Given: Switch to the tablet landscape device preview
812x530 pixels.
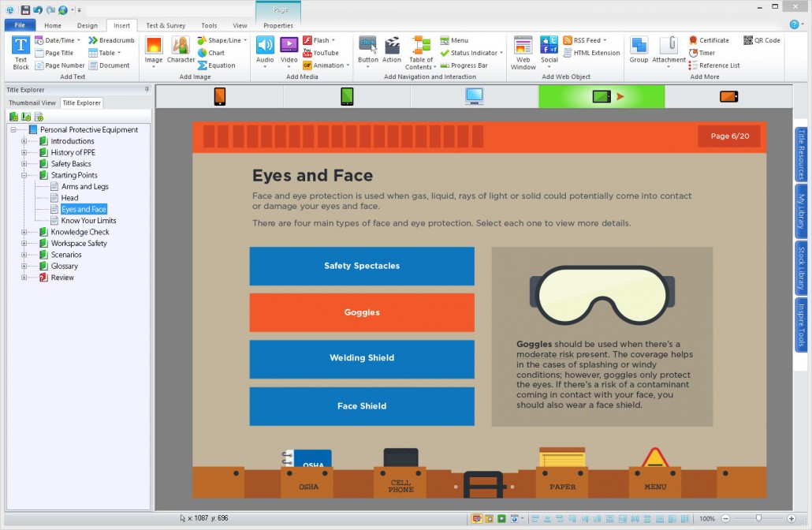Looking at the screenshot, I should coord(601,96).
